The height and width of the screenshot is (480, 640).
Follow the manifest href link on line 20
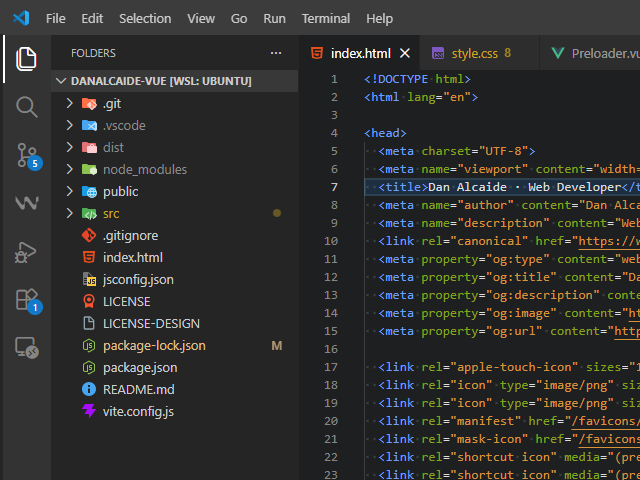(x=606, y=421)
